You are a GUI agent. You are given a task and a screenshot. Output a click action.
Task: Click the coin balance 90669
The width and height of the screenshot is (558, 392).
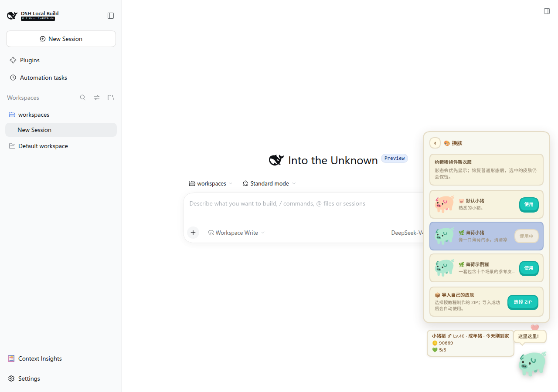[x=442, y=343]
